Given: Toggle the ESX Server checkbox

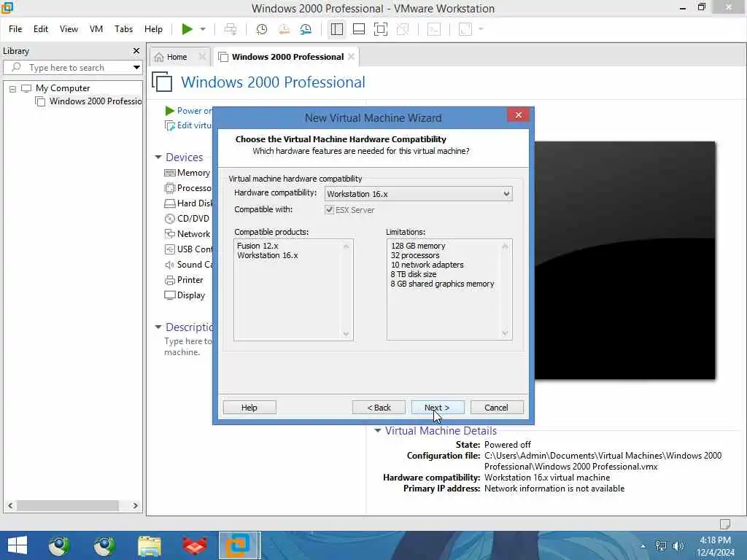Looking at the screenshot, I should click(329, 209).
